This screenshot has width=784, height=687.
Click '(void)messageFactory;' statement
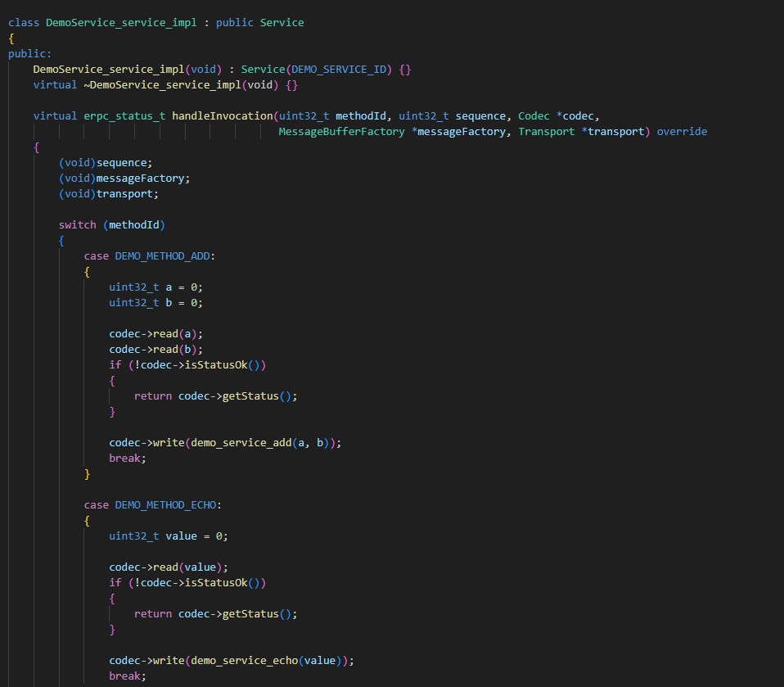[x=124, y=179]
